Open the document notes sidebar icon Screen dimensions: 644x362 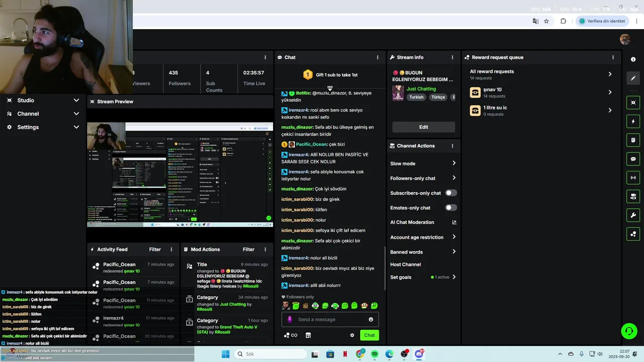click(x=633, y=140)
